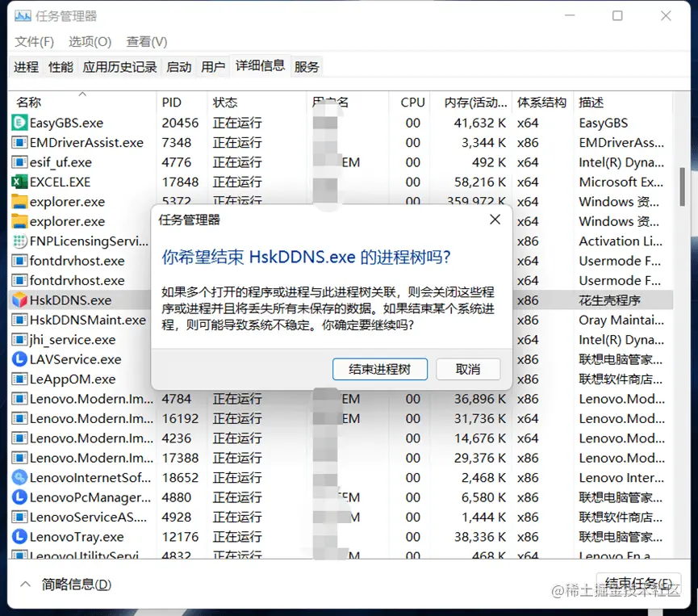Click Task Manager title bar app icon

(23, 16)
